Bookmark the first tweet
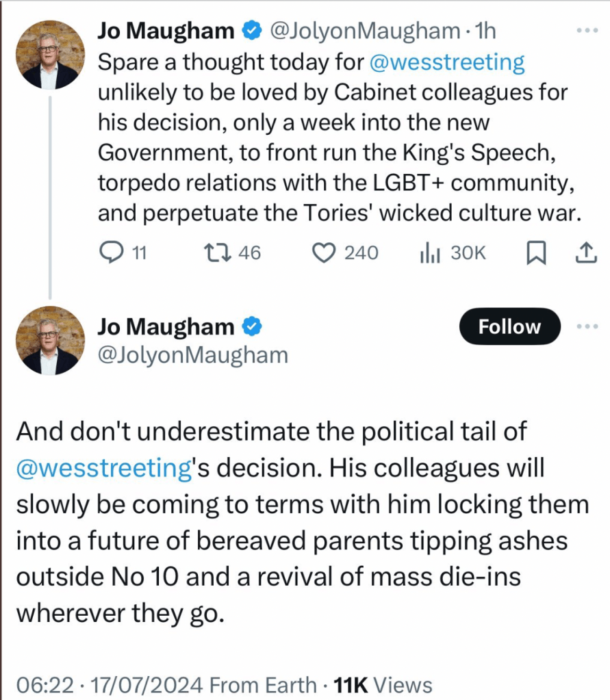 coord(536,253)
